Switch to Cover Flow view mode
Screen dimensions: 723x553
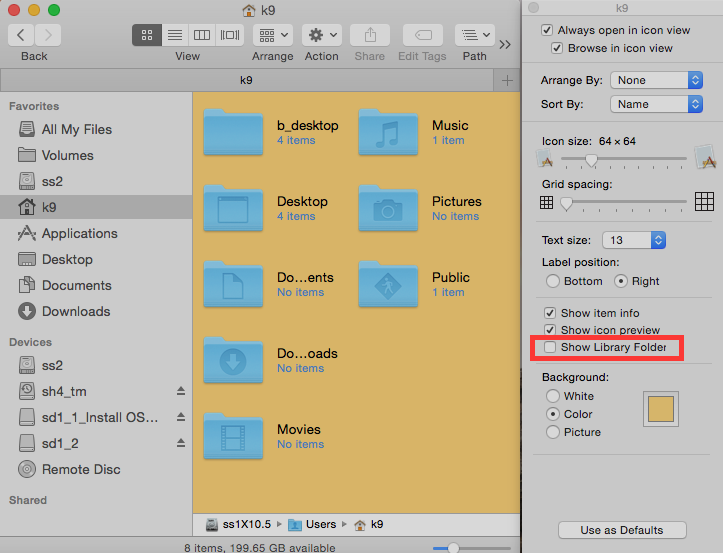coord(230,35)
